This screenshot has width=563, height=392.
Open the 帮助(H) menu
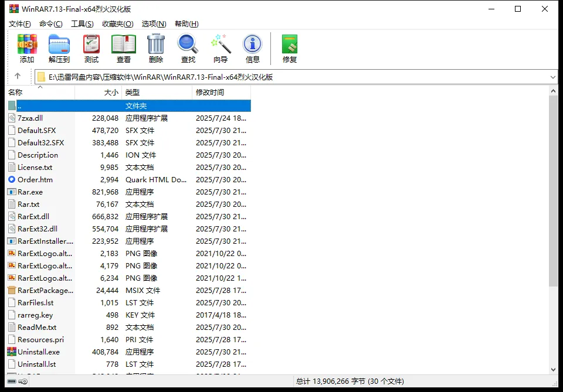[x=186, y=23]
